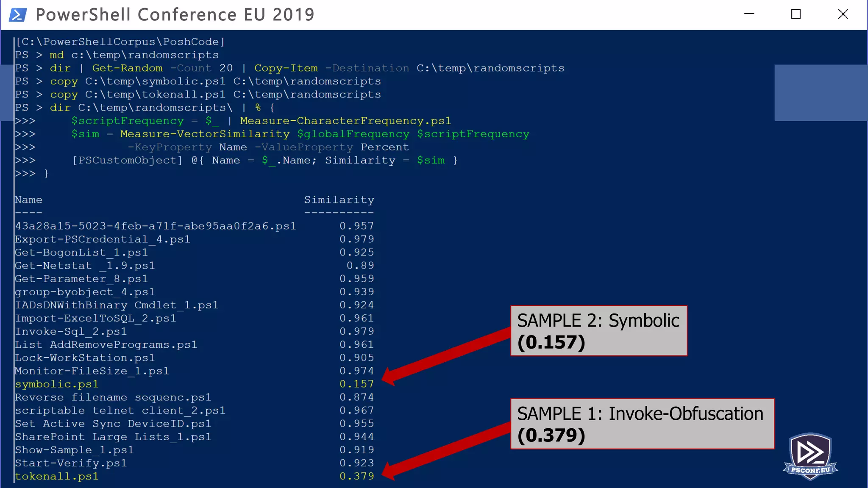This screenshot has width=868, height=488.
Task: Click the path line '[C:\PowerShellCorpus\PoshCode]'
Action: (120, 42)
